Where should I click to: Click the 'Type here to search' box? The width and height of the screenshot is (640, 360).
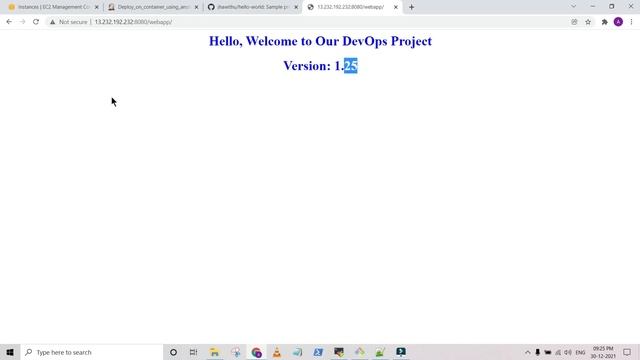[x=92, y=352]
